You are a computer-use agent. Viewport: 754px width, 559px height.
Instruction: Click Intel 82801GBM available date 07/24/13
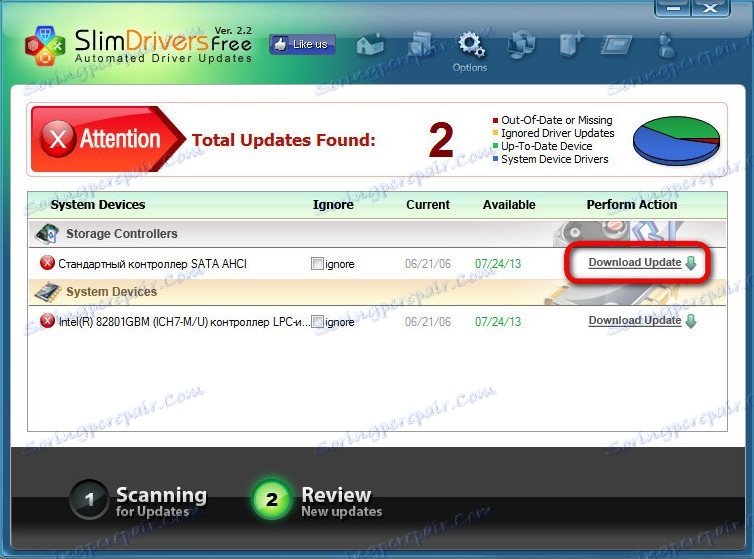point(498,322)
